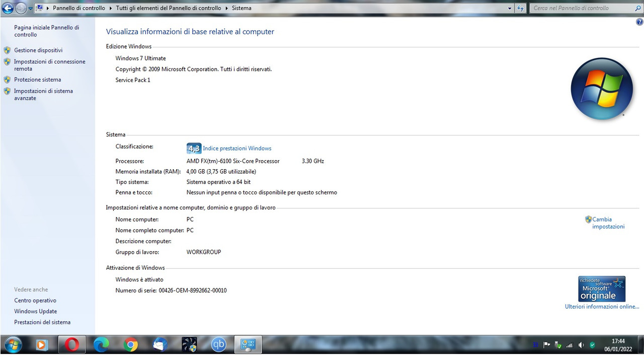
Task: Click the blue grid tray icon
Action: click(x=535, y=345)
